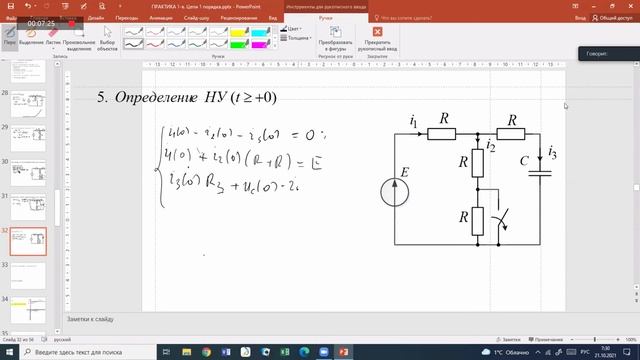Select the Произвольное выделение lasso tool
Image resolution: width=640 pixels, height=360 pixels.
coord(79,39)
